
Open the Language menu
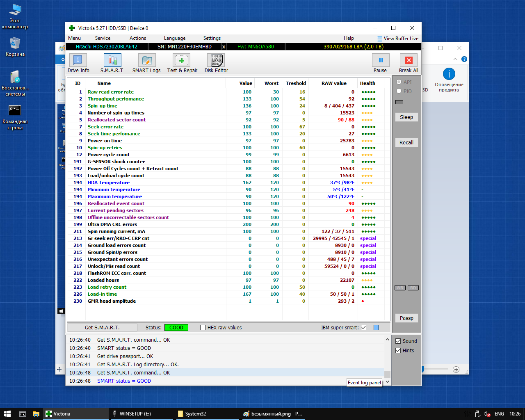pyautogui.click(x=175, y=38)
